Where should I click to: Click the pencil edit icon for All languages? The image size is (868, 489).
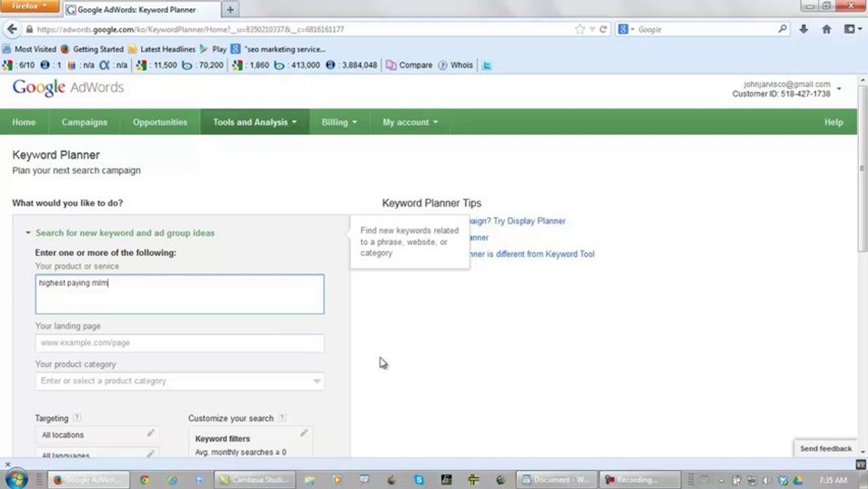151,454
